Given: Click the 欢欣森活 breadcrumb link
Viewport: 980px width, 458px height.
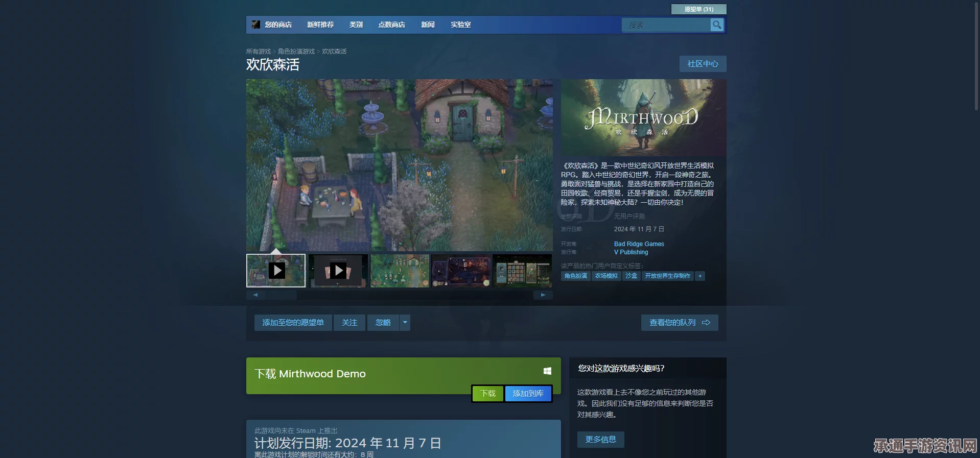Looking at the screenshot, I should pos(334,52).
